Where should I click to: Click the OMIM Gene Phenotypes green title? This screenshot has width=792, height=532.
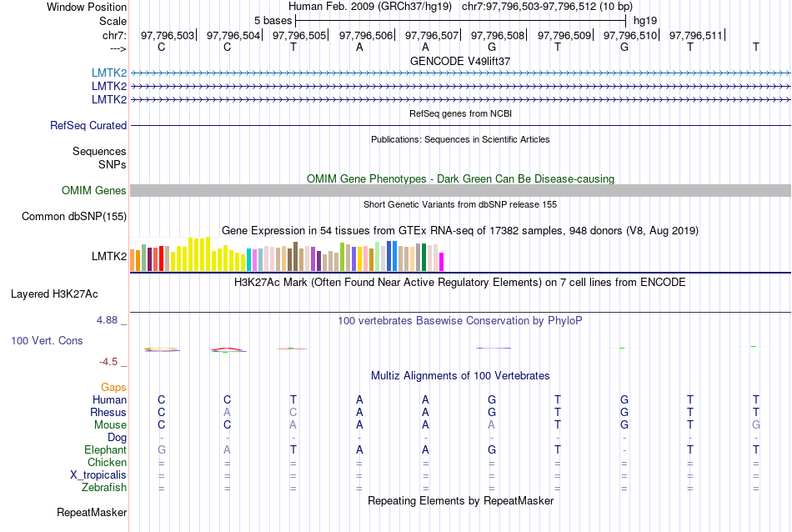click(x=461, y=178)
